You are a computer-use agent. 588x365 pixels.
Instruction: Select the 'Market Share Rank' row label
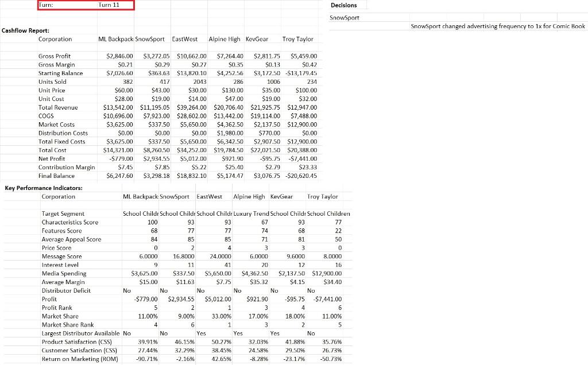tap(68, 325)
